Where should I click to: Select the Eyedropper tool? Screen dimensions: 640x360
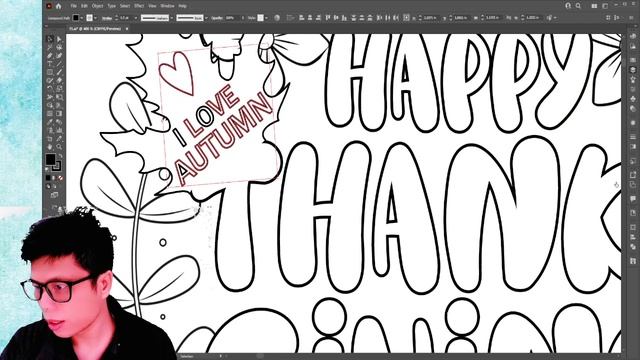(x=50, y=122)
